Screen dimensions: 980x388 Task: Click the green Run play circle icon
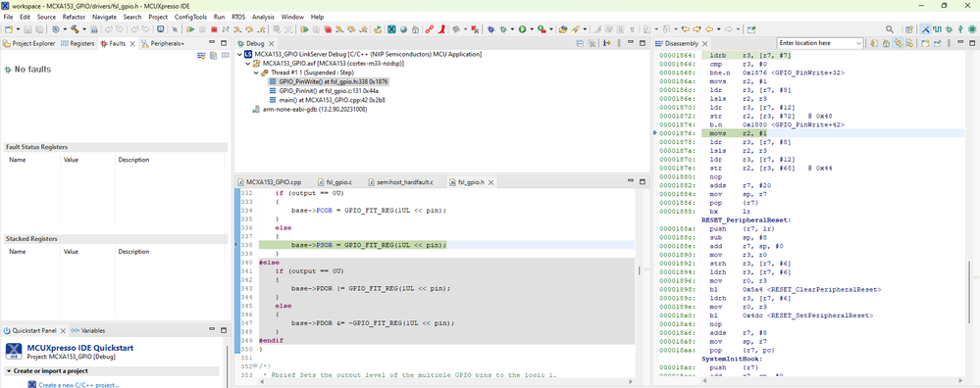coord(523,29)
